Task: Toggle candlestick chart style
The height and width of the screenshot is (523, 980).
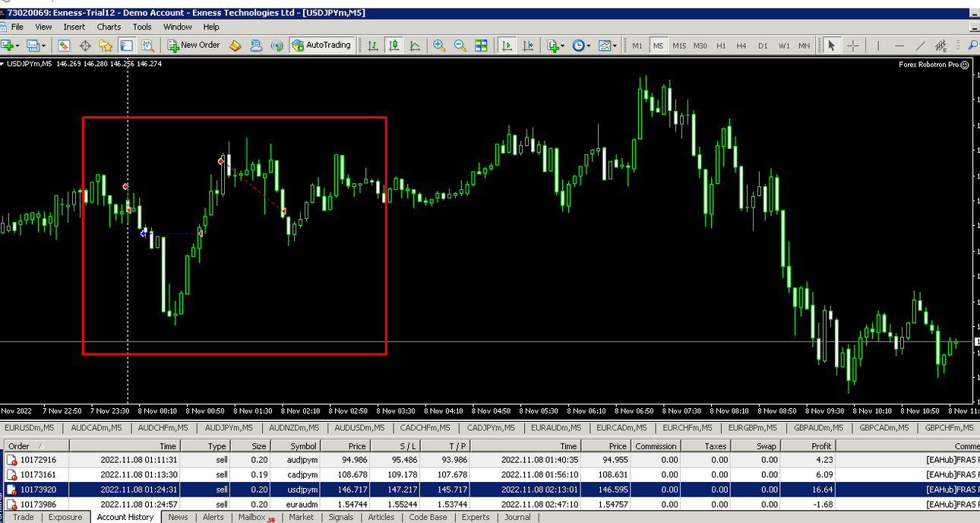Action: click(394, 46)
